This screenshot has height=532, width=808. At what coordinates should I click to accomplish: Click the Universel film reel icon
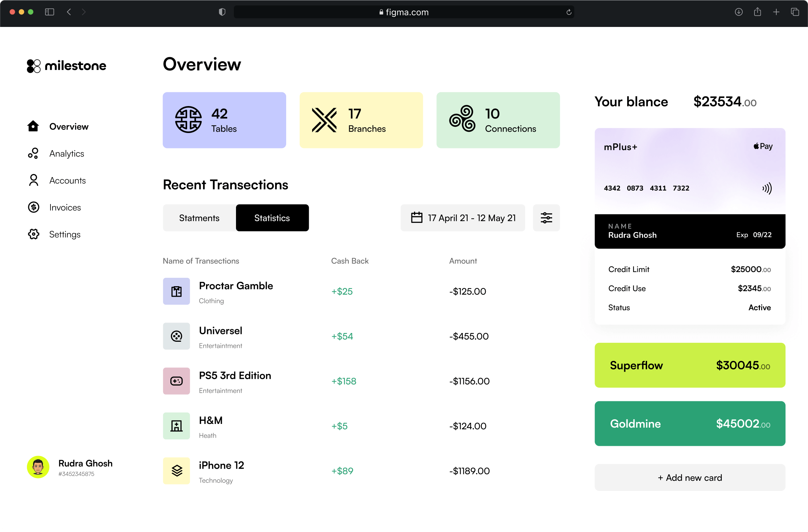(x=176, y=336)
